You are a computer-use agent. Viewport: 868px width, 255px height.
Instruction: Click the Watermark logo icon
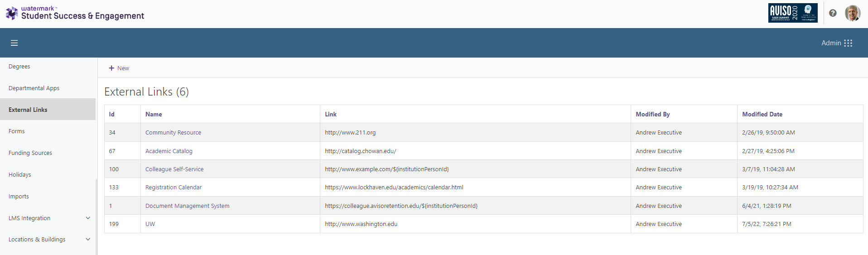pyautogui.click(x=12, y=13)
